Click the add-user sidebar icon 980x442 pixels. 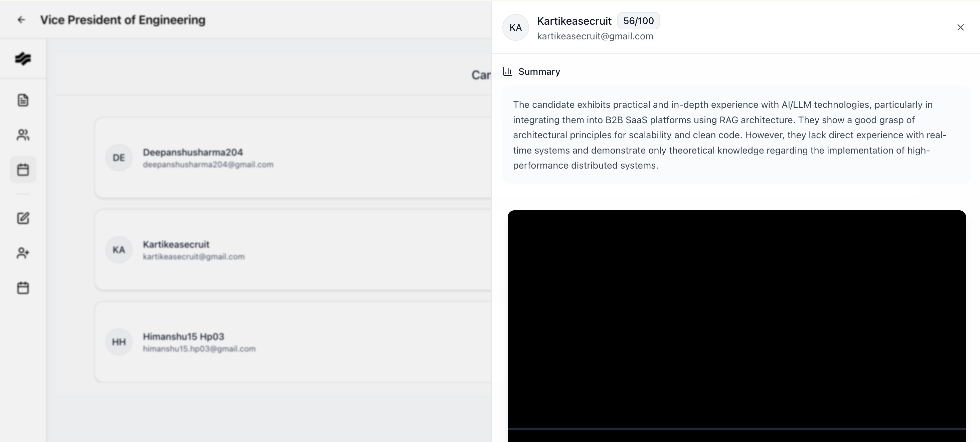[23, 253]
